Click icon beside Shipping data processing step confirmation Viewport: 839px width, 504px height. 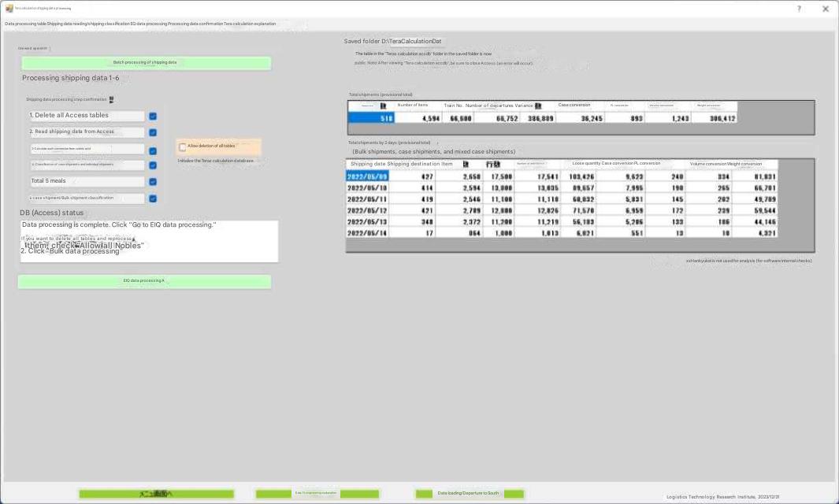[x=112, y=100]
